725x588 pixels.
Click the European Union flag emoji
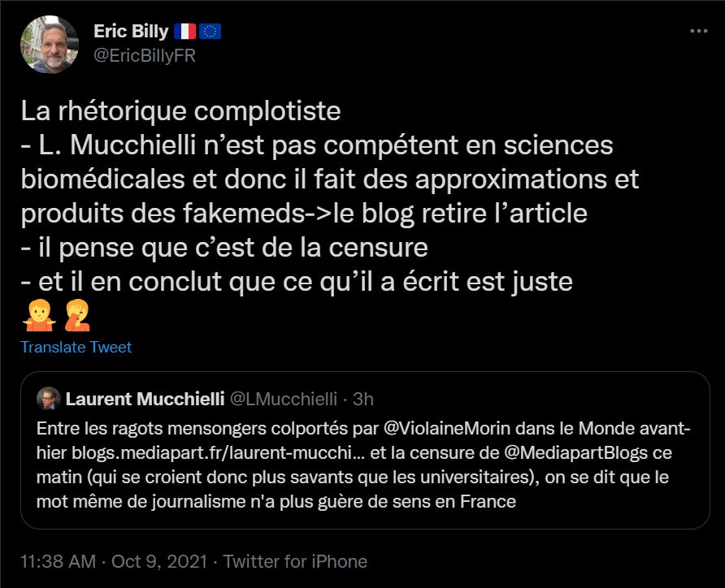[x=211, y=32]
